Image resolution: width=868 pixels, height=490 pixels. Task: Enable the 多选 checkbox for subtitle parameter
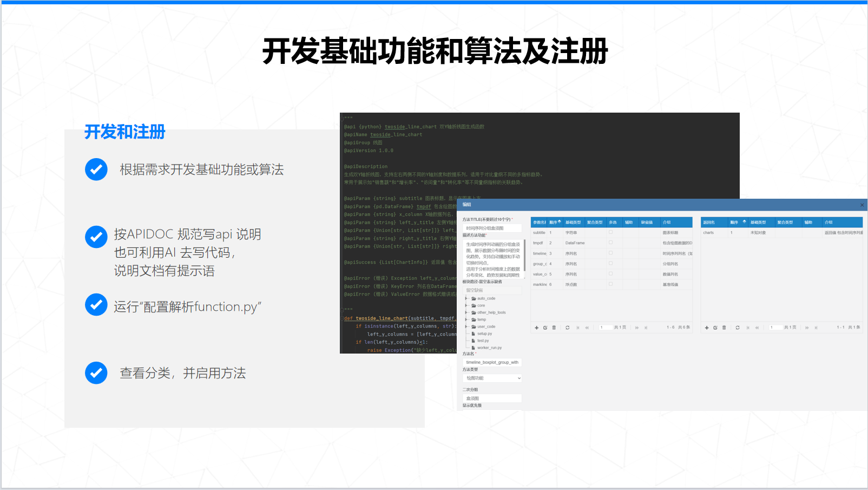coord(611,232)
